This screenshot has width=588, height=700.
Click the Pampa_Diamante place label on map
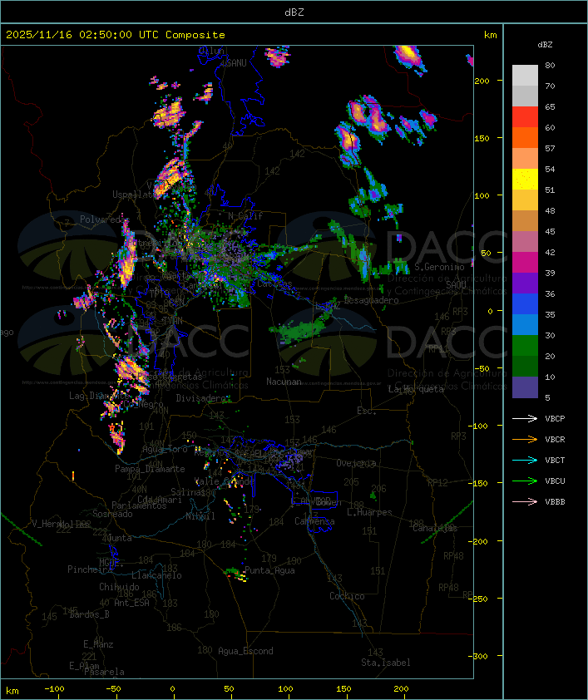click(x=150, y=469)
